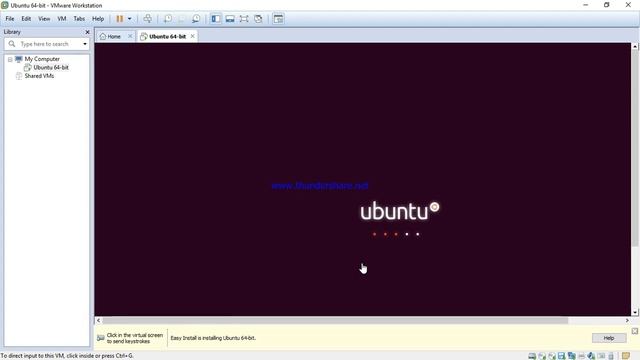The width and height of the screenshot is (640, 360).
Task: Click the Help button in the info bar
Action: click(609, 338)
